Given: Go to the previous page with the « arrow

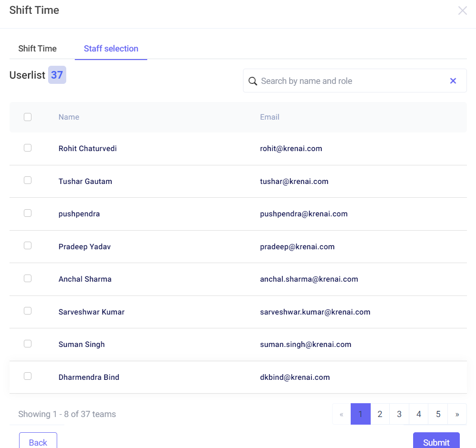Looking at the screenshot, I should coord(342,414).
